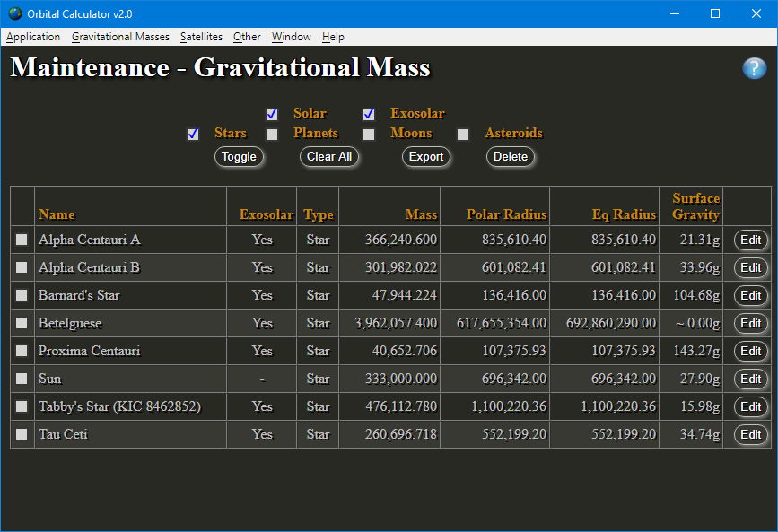The width and height of the screenshot is (778, 532).
Task: Click the mass value 47,944.224
Action: 405,296
